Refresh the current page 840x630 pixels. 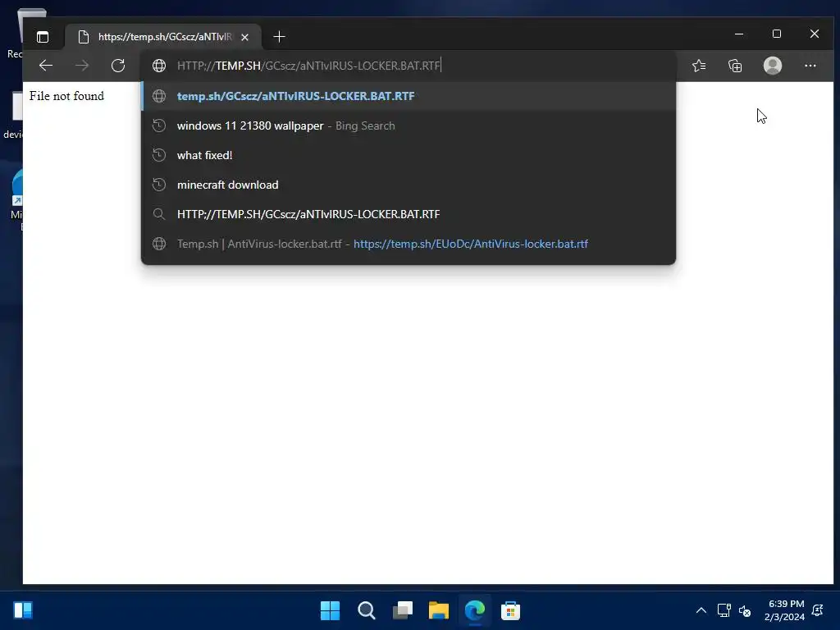click(118, 66)
